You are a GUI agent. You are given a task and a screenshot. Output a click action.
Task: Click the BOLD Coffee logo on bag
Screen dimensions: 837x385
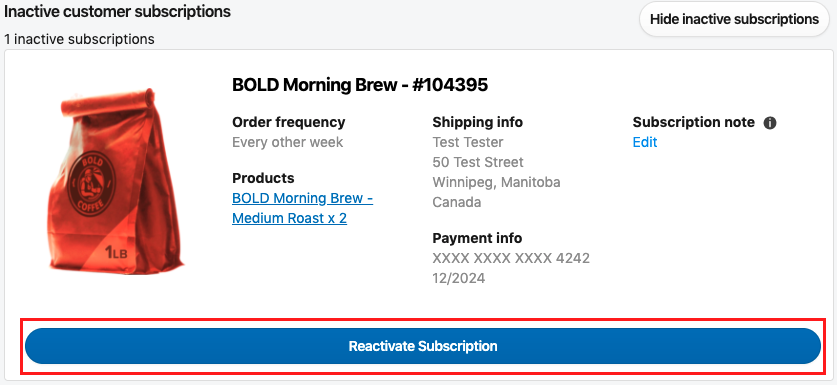[91, 183]
